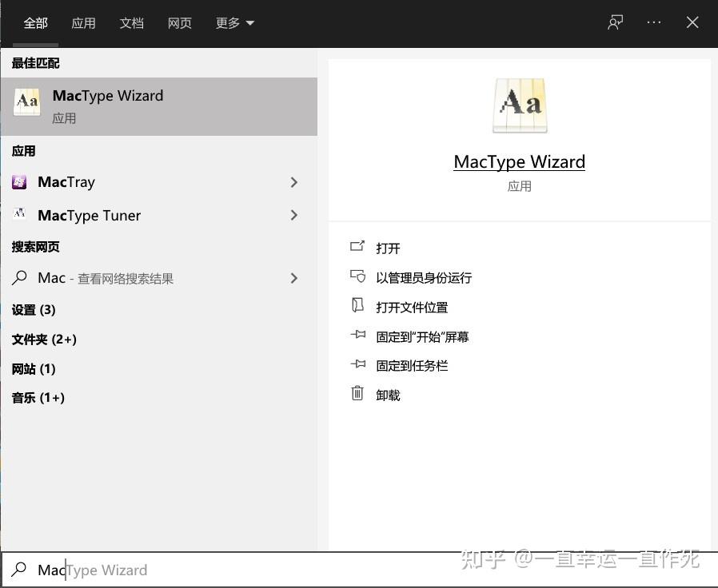Click the open (打开) icon
The height and width of the screenshot is (588, 718).
(357, 246)
